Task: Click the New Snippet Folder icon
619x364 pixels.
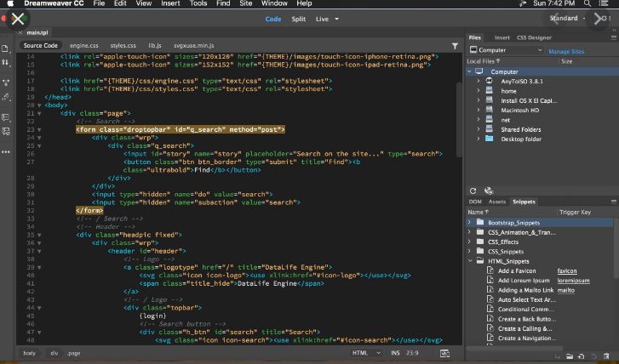Action: 570,356
